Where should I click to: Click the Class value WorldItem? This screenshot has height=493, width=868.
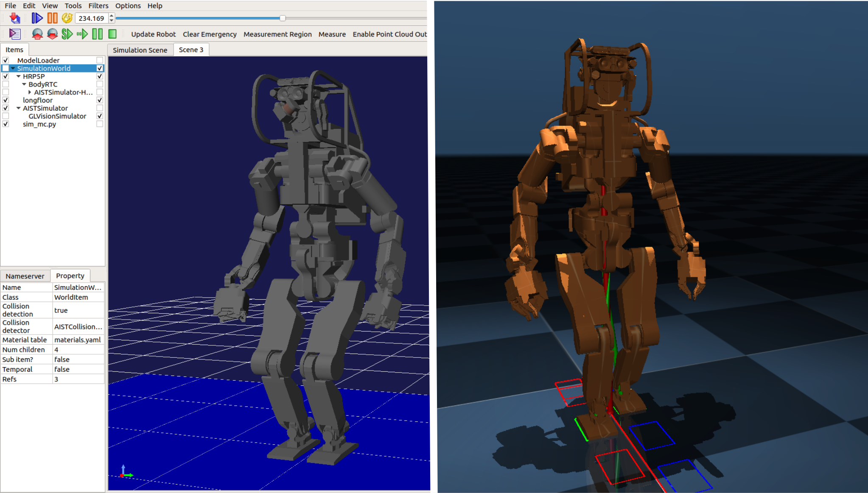[x=78, y=297]
